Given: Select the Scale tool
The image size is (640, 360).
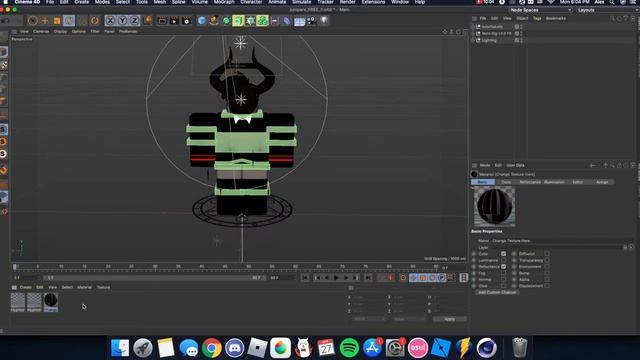Looking at the screenshot, I should pos(57,20).
